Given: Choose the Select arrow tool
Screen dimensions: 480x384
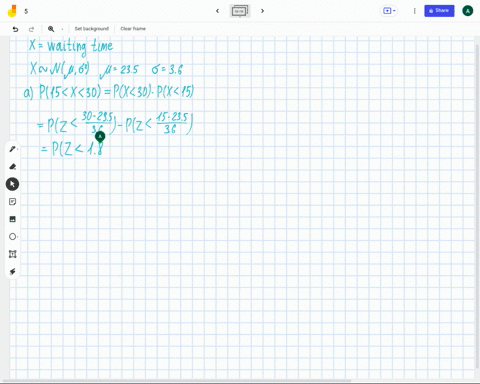Looking at the screenshot, I should (12, 184).
